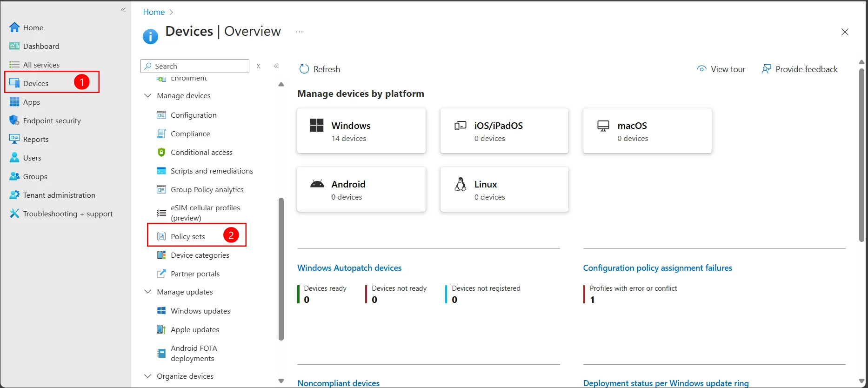Click submenu scroll down arrow

[x=281, y=381]
